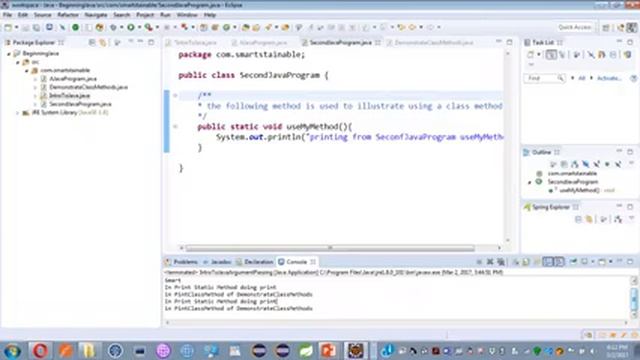Expand the JRE System Library node

tap(18, 113)
